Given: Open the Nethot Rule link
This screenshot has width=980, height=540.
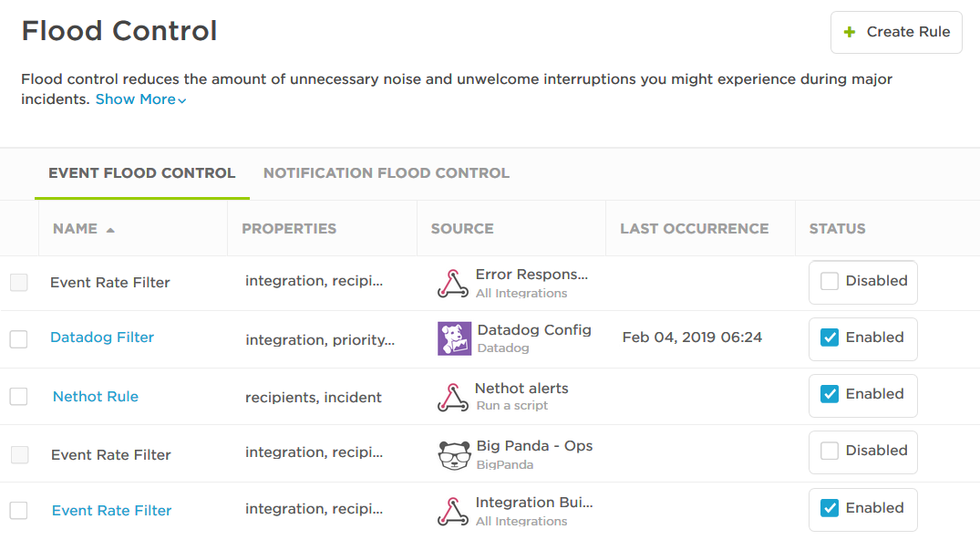Looking at the screenshot, I should pos(96,397).
